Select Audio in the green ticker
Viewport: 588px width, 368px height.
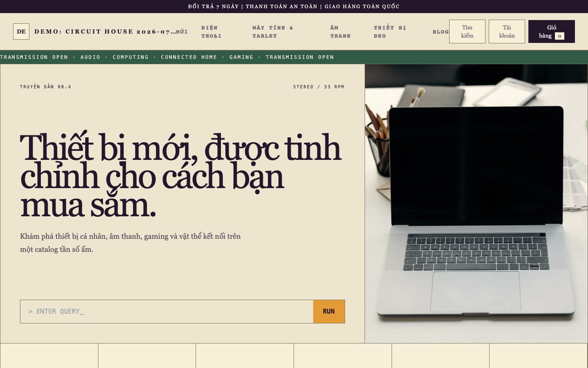pyautogui.click(x=90, y=57)
